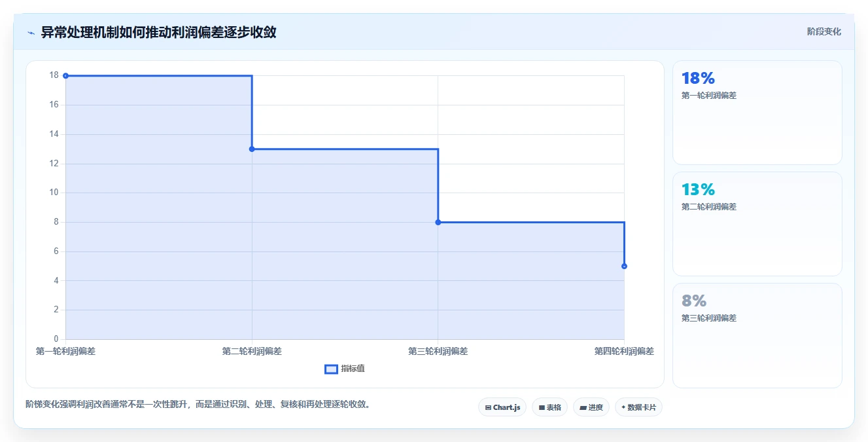Click the data point at value 13

coord(252,149)
